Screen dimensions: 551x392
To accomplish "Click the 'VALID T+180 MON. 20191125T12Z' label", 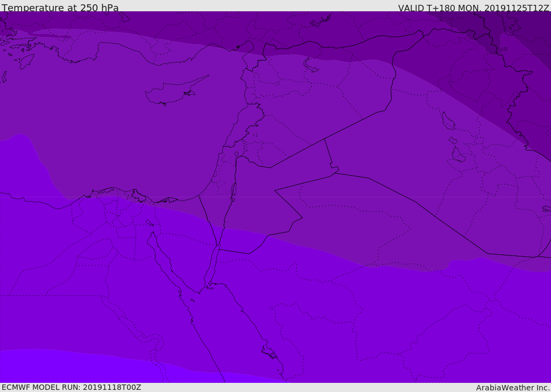I will tap(474, 8).
